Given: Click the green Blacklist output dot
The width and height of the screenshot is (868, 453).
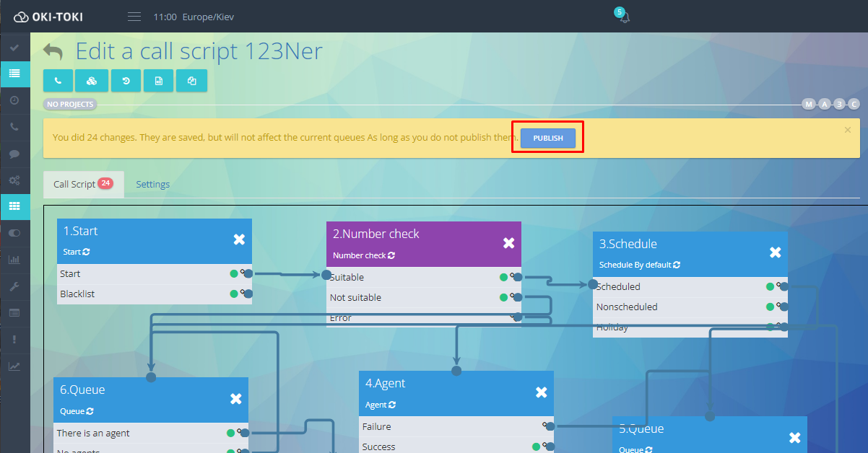Looking at the screenshot, I should click(x=234, y=294).
